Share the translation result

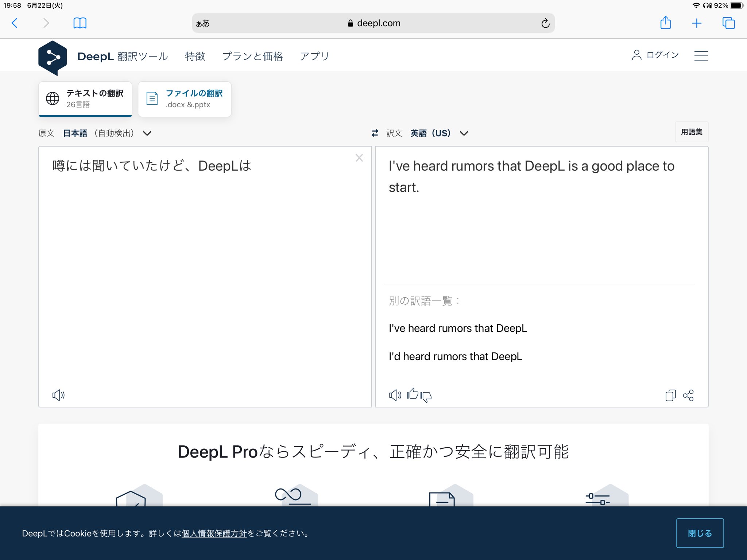pos(689,395)
